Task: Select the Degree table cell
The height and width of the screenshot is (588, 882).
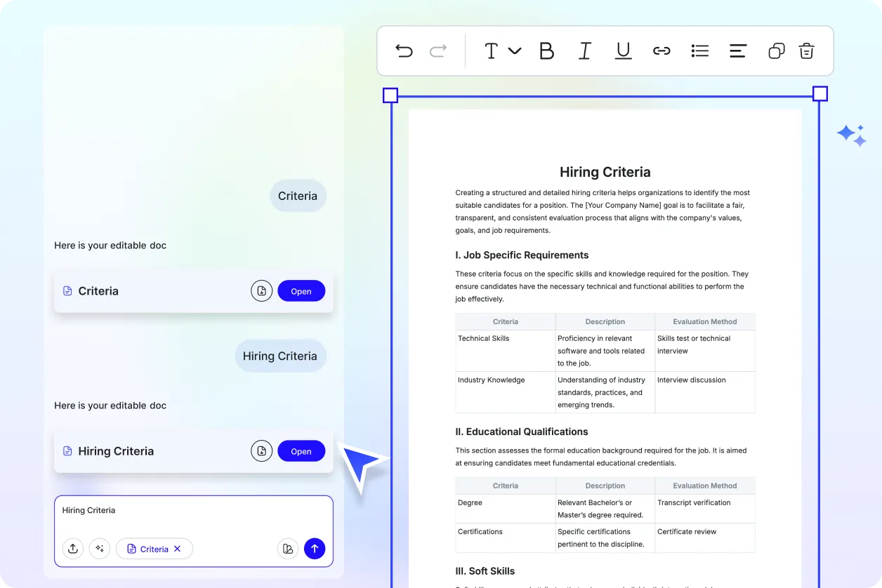Action: (506, 509)
